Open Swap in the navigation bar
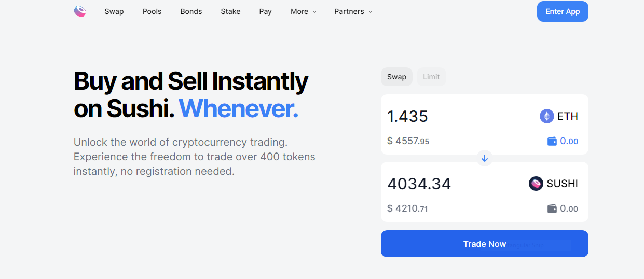The image size is (644, 279). [x=114, y=11]
